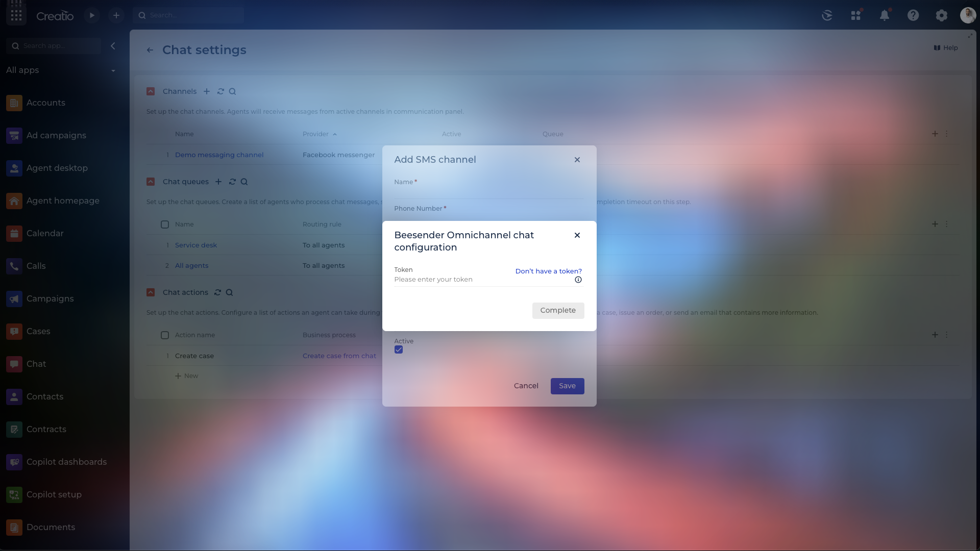Click Don't have a token link
This screenshot has width=980, height=551.
[548, 271]
